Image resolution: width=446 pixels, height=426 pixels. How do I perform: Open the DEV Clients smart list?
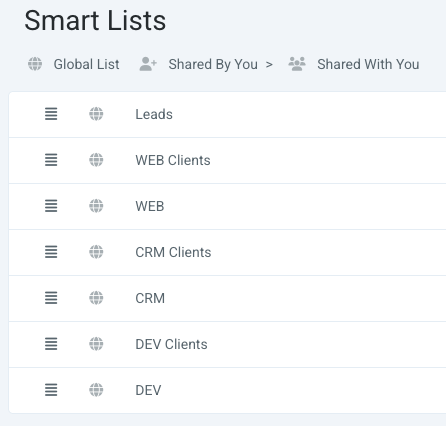171,344
